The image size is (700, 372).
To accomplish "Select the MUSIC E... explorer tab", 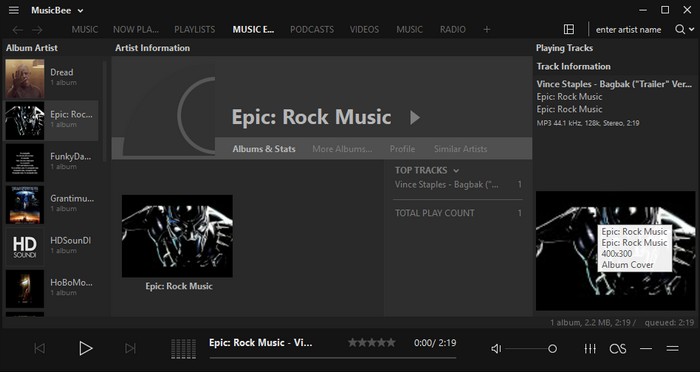I will pos(253,29).
